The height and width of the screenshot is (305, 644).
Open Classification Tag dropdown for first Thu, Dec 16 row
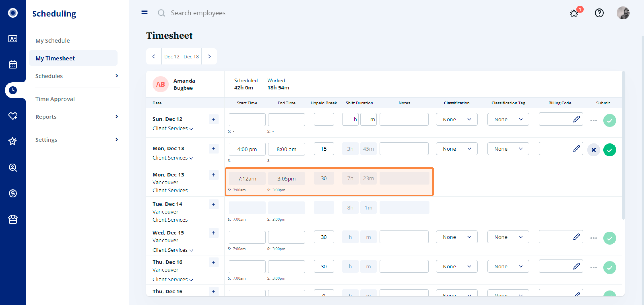pyautogui.click(x=508, y=267)
